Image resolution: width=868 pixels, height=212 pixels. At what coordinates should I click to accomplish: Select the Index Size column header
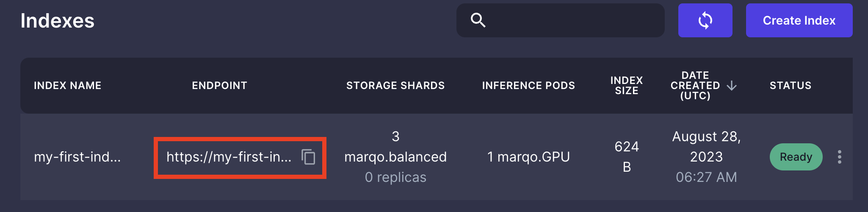pos(627,86)
